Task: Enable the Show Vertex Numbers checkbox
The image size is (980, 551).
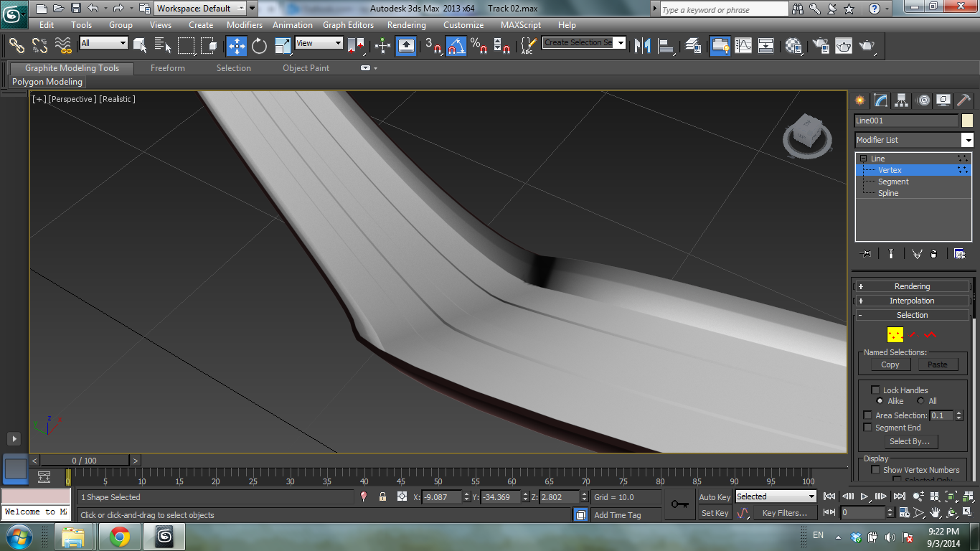Action: (x=877, y=469)
